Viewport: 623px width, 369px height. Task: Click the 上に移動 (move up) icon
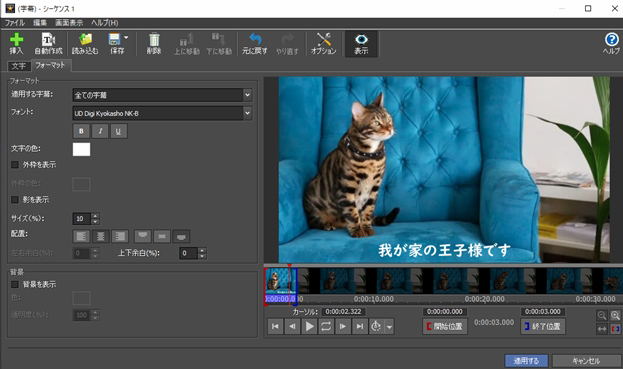187,40
